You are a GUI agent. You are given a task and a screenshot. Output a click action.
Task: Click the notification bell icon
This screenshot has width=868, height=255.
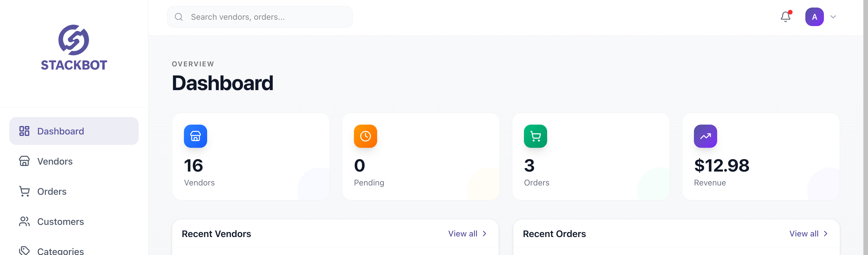point(785,17)
